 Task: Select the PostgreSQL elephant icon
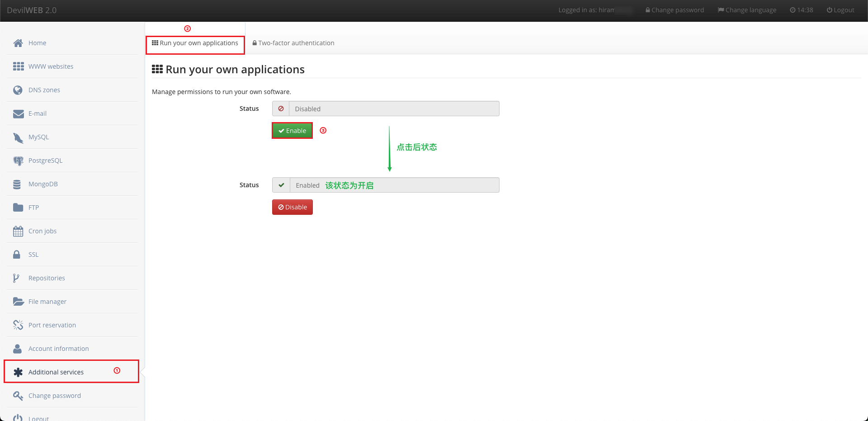point(18,161)
